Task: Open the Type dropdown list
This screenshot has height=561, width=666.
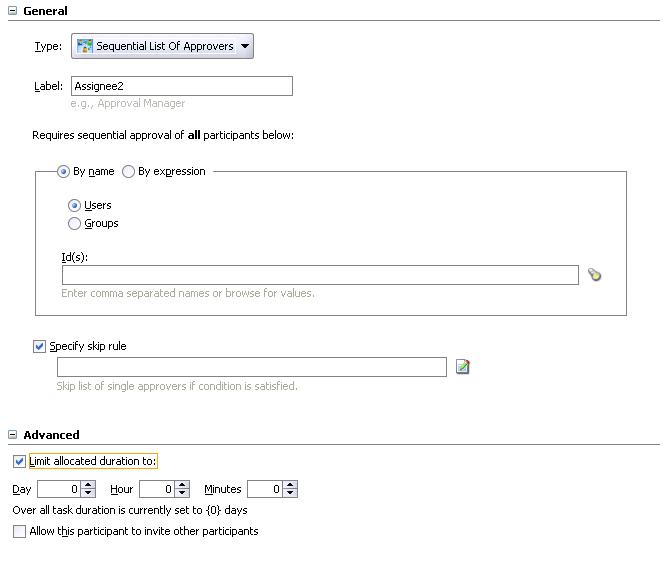Action: [246, 46]
